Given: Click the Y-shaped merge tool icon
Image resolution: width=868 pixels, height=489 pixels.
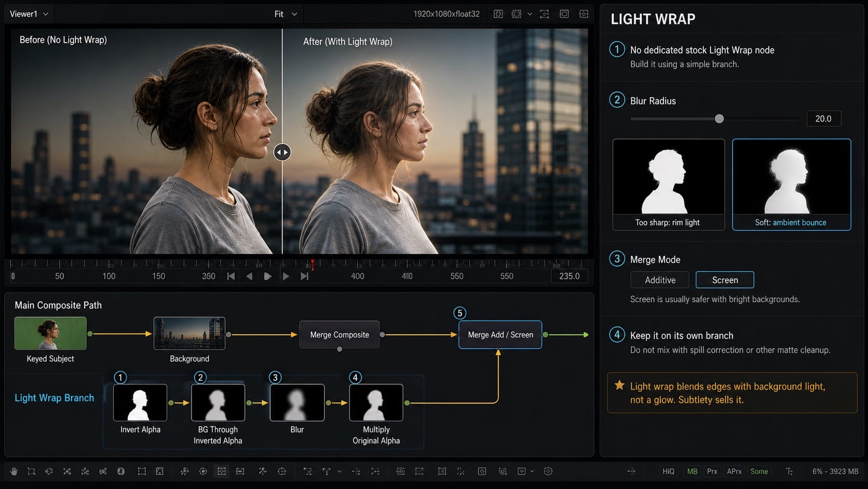Looking at the screenshot, I should [x=327, y=471].
